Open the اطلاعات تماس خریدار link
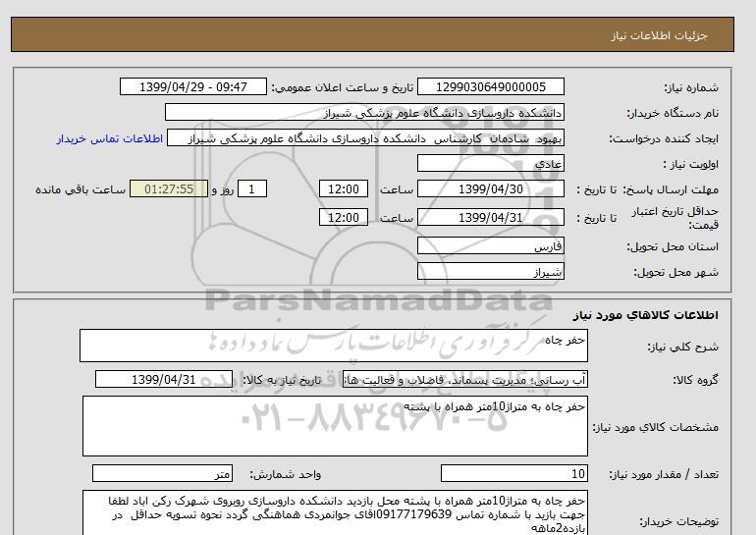Screen dimensions: 756x535 (x=110, y=138)
